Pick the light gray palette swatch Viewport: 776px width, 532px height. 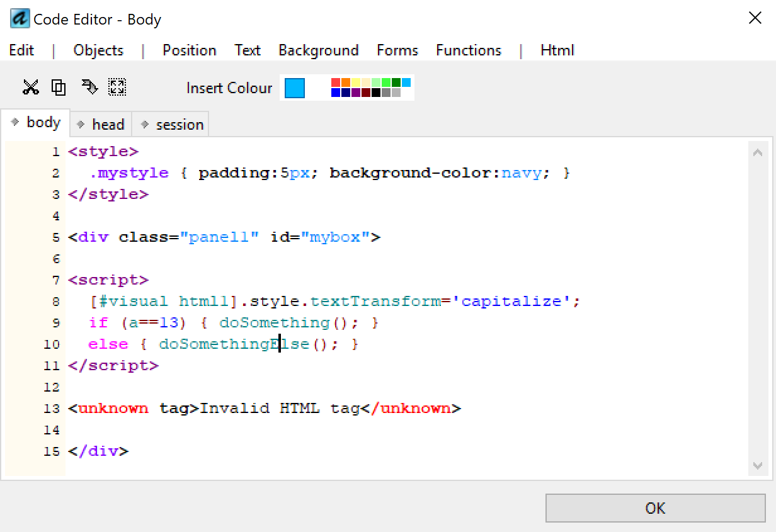point(396,93)
